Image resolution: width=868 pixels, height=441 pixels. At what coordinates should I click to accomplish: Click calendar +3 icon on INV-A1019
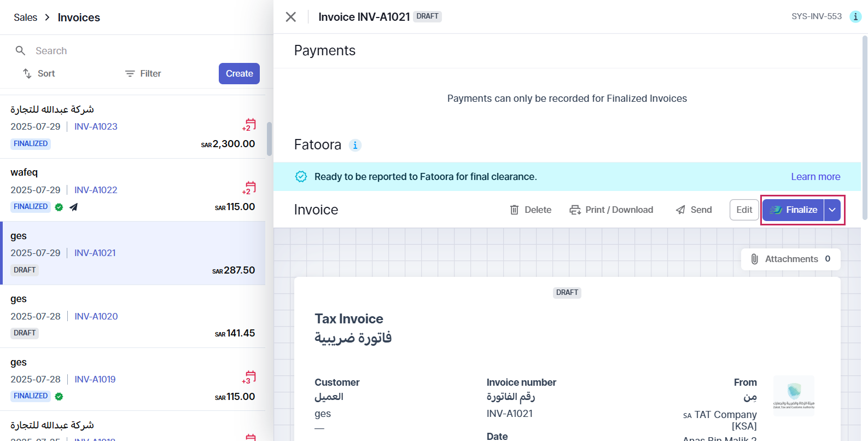click(x=249, y=378)
